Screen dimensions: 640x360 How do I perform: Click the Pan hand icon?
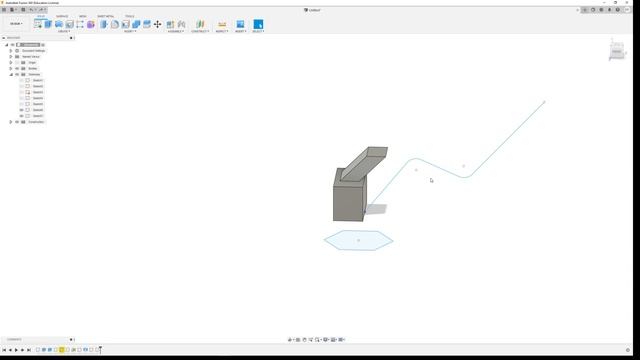point(304,340)
